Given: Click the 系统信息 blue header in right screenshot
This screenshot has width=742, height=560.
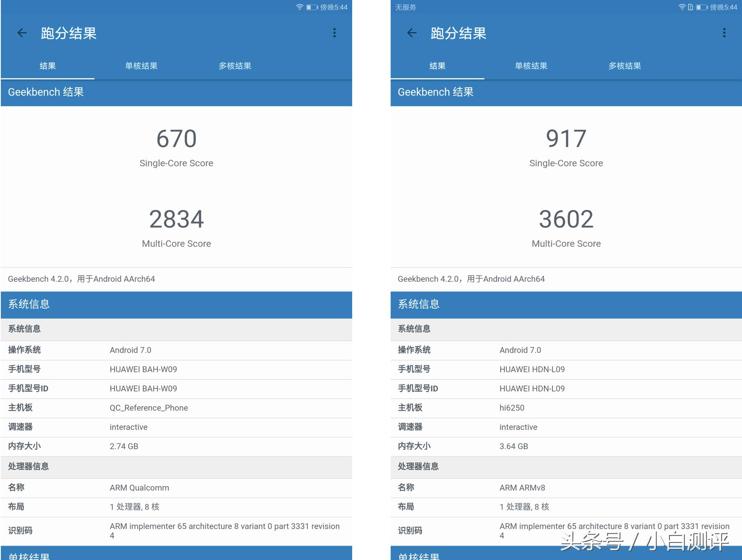Looking at the screenshot, I should pos(566,305).
